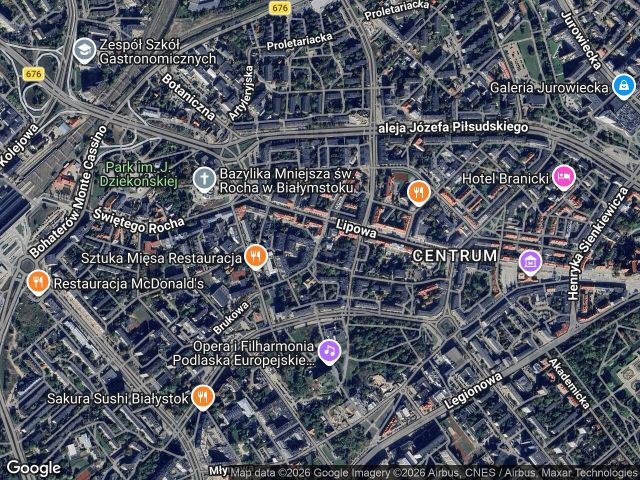Select the Legionowa street label
The height and width of the screenshot is (480, 640).
(x=473, y=391)
